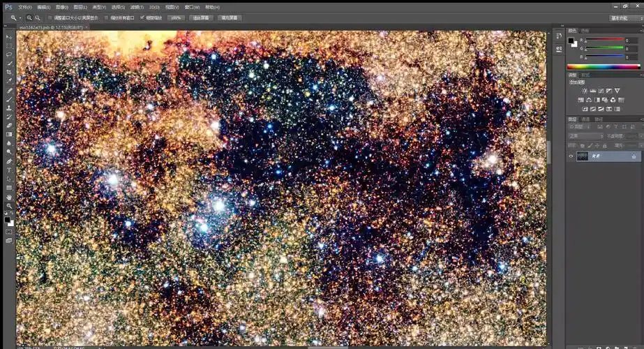
Task: Select the Quick Selection tool
Action: pos(9,64)
